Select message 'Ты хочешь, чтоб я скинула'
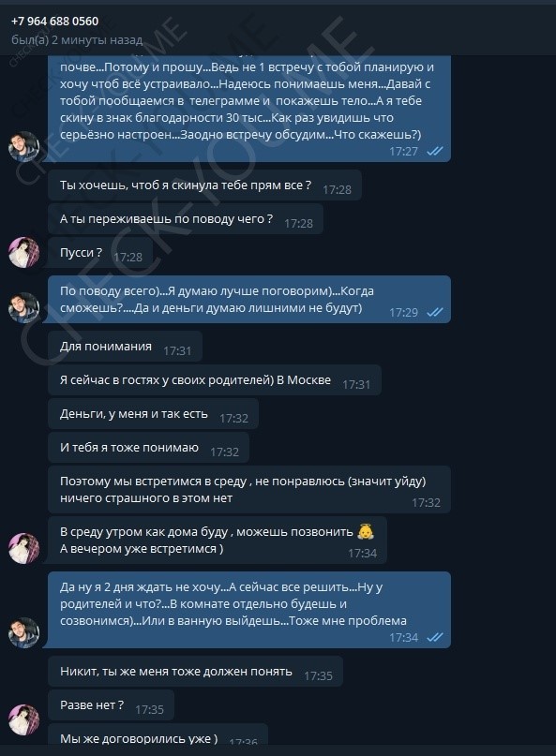 click(x=204, y=185)
